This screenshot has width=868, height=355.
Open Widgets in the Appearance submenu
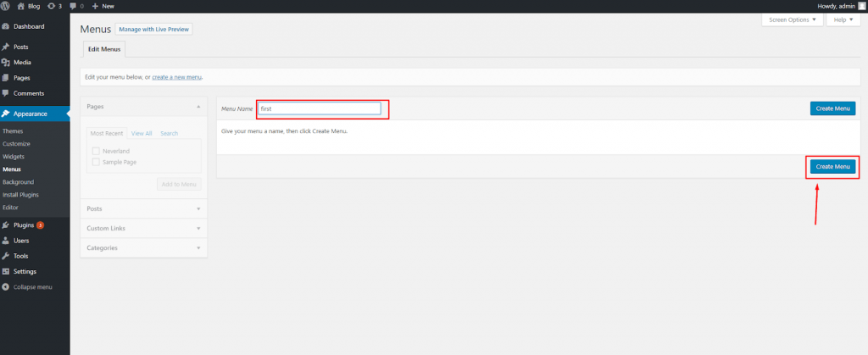click(x=14, y=157)
